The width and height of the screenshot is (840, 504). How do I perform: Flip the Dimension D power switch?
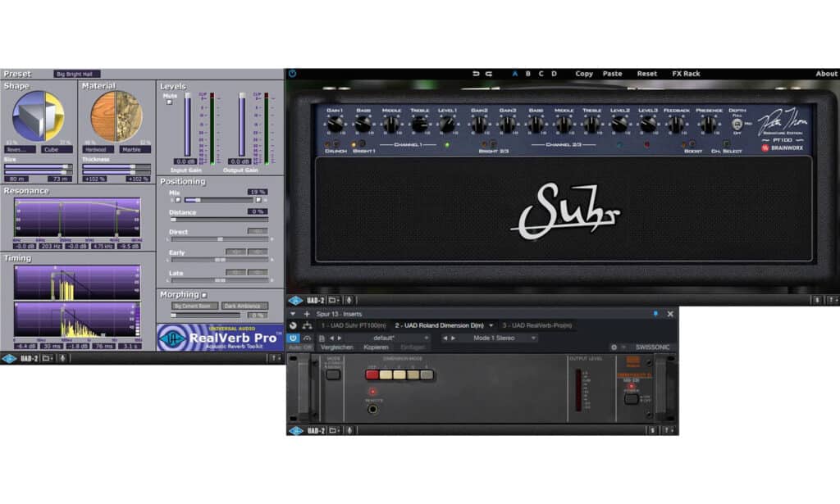coord(631,398)
